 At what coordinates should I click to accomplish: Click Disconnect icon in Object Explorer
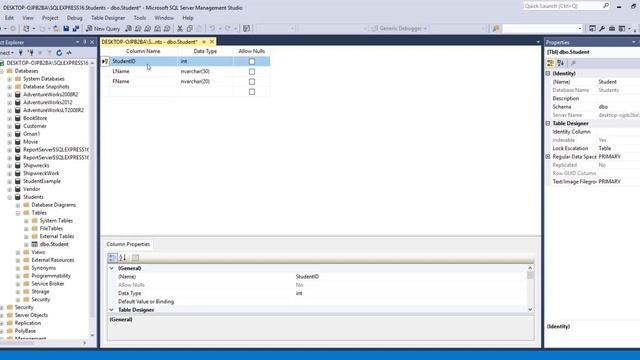click(31, 53)
